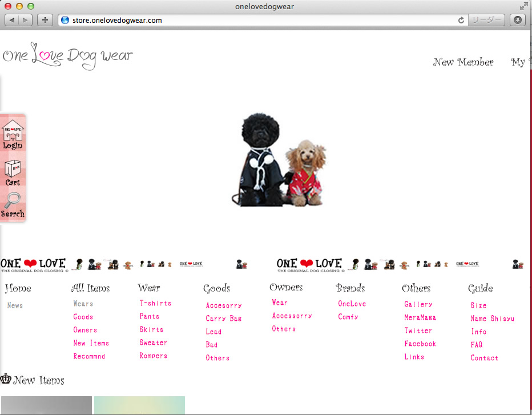Click the site globe icon in the address bar
Viewport: 532px width, 415px height.
click(65, 21)
